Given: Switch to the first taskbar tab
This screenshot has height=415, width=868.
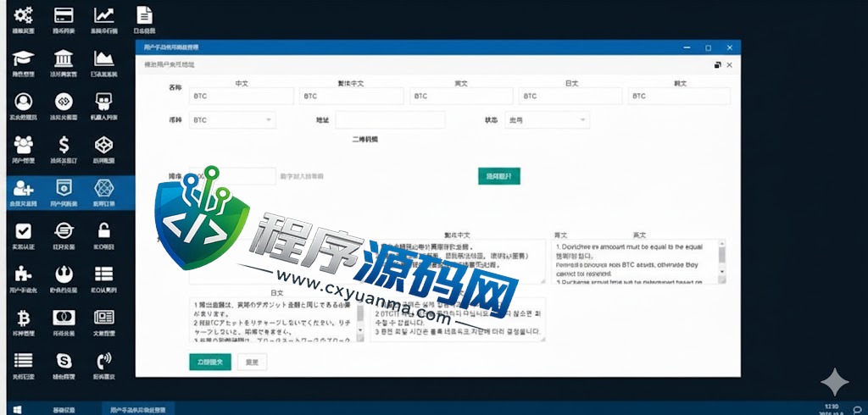Looking at the screenshot, I should coord(64,409).
